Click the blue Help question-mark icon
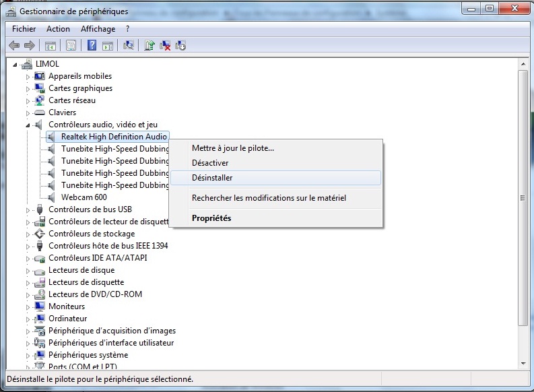Image resolution: width=534 pixels, height=392 pixels. point(92,45)
